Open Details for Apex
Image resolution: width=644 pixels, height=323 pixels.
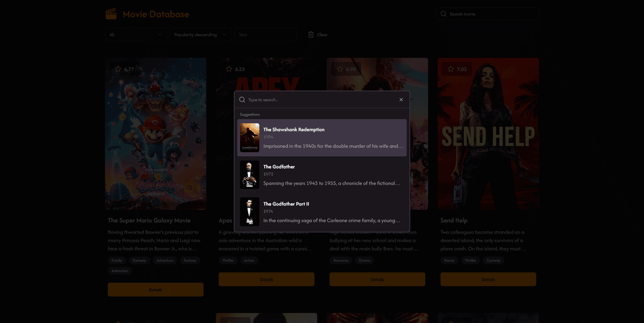tap(267, 279)
